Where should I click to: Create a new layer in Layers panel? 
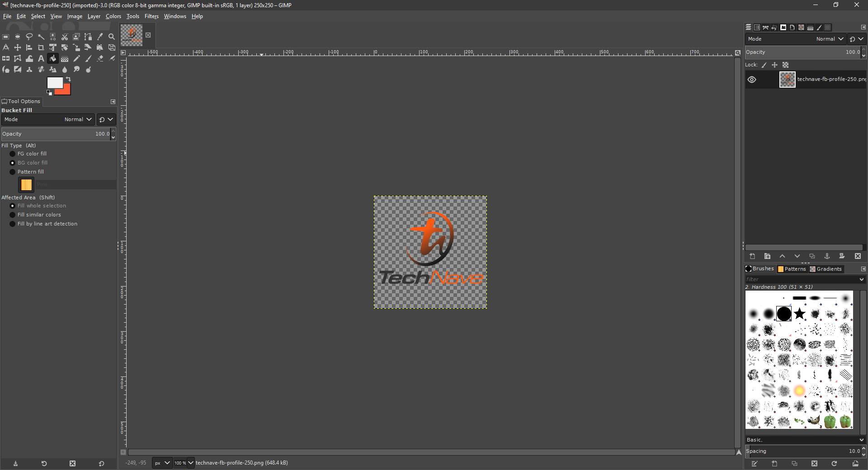[752, 256]
